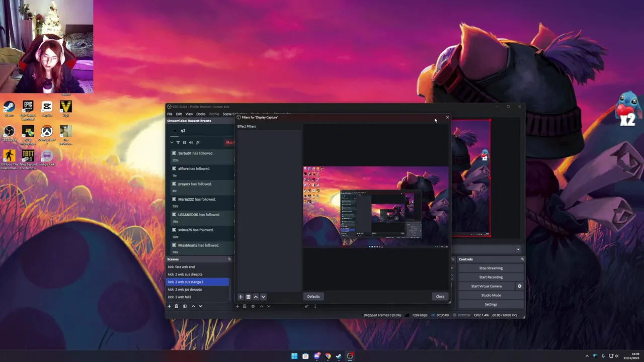Viewport: 644px width, 362px height.
Task: Open the RAGE Multiplayer desktop shortcut
Action: 28,135
